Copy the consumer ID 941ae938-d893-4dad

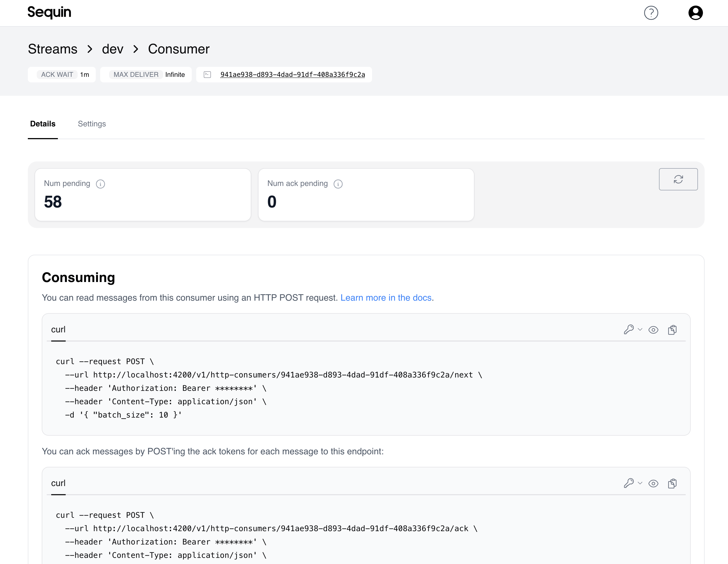[x=293, y=74]
